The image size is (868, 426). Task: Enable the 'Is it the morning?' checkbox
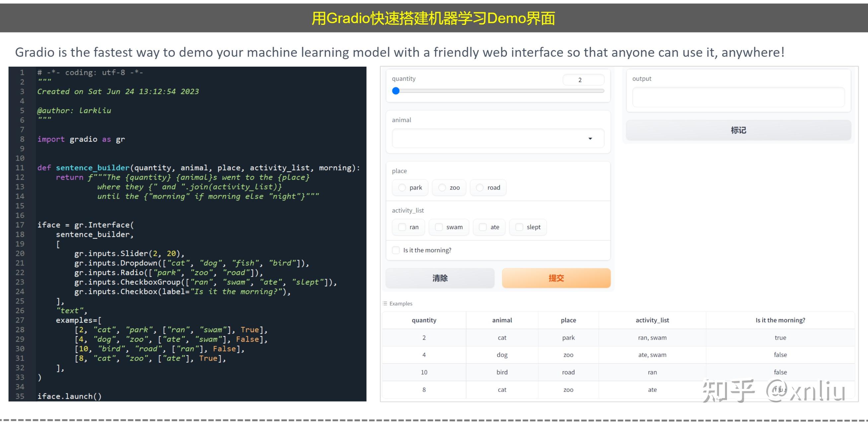click(x=396, y=250)
